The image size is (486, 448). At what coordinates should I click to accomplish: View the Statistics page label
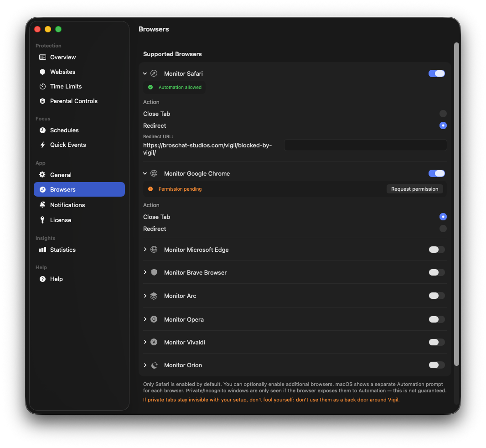[63, 250]
